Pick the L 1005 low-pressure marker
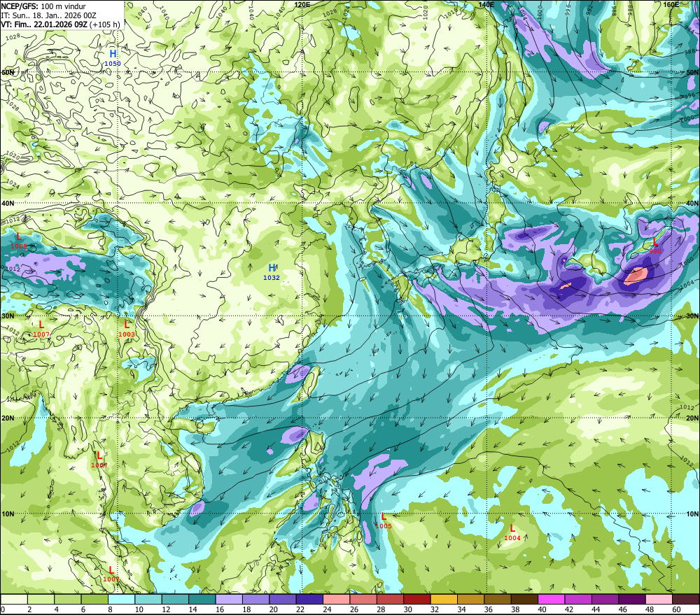The width and height of the screenshot is (700, 615). (384, 521)
